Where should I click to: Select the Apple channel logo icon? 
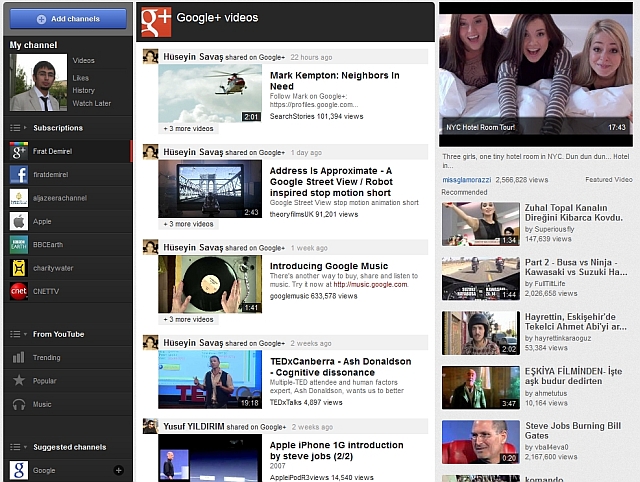(19, 222)
